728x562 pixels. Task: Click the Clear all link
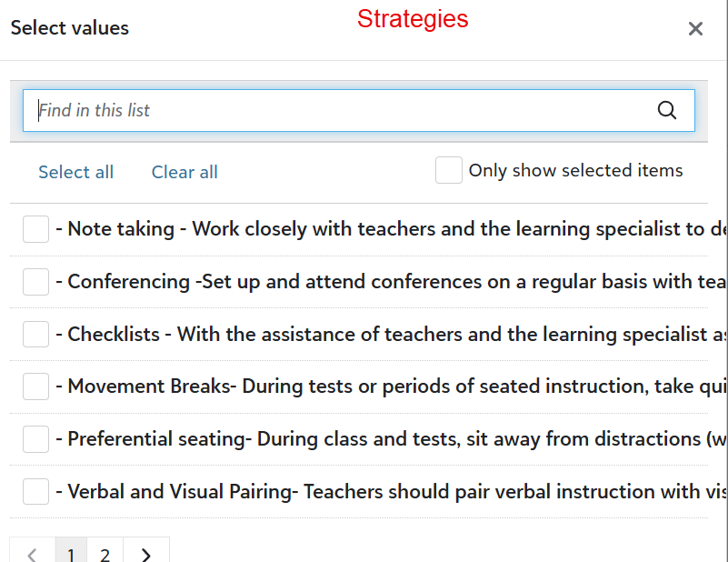[184, 172]
